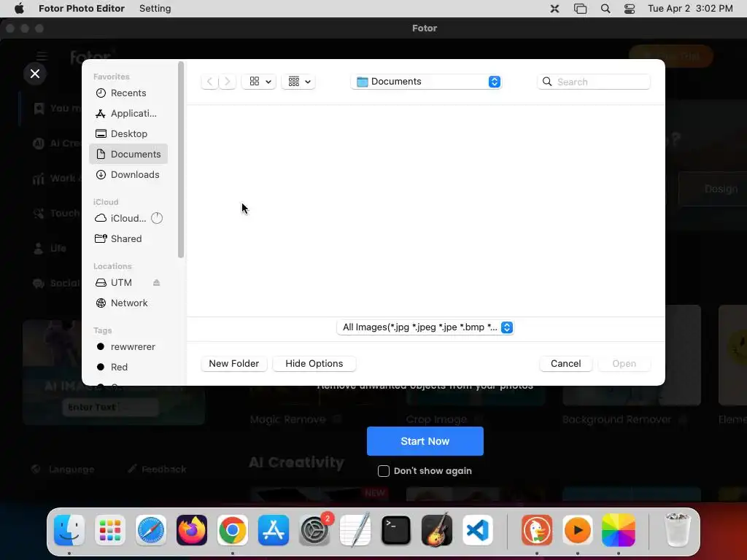Open the date and time menu
747x560 pixels.
tap(690, 9)
